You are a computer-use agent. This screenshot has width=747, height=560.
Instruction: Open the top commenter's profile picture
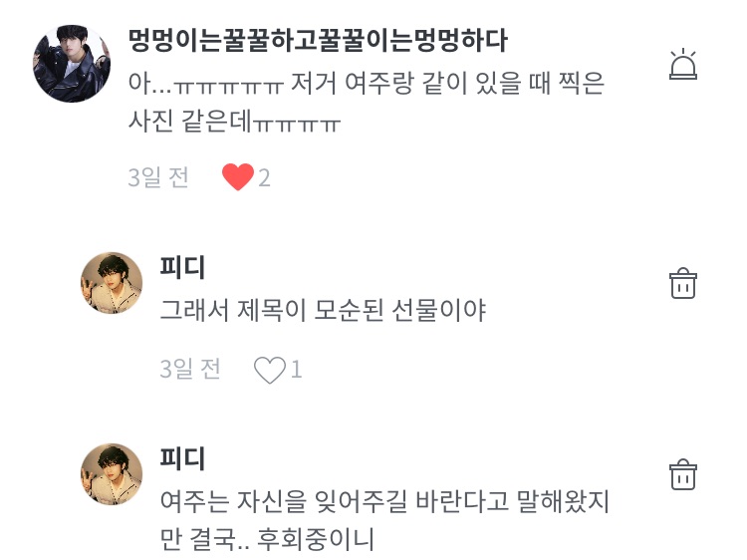tap(71, 64)
